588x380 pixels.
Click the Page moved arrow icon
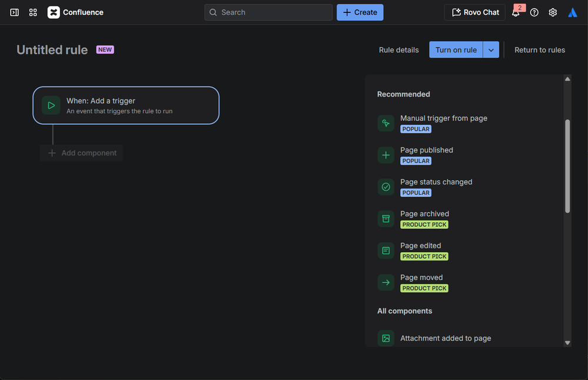pyautogui.click(x=386, y=282)
